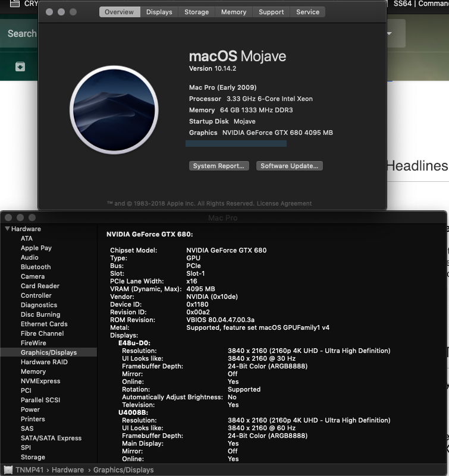Click the 3840 x 2160 @ 60 Hz value

point(262,428)
